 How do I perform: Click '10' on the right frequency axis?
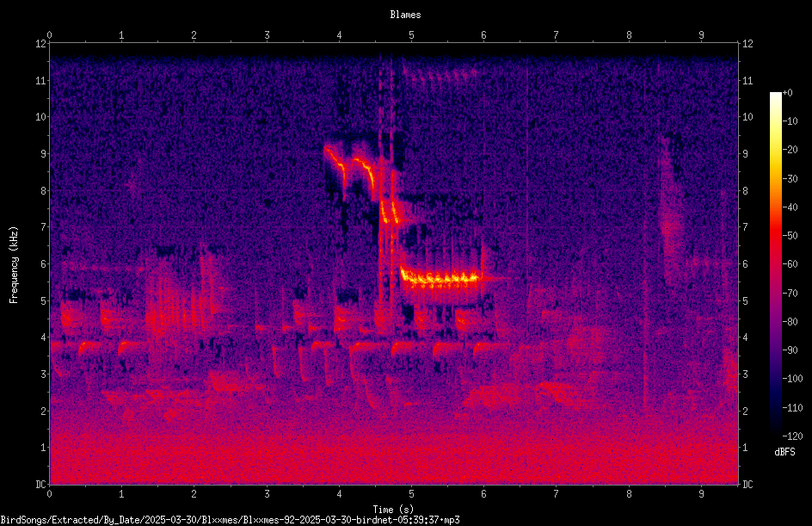(747, 117)
